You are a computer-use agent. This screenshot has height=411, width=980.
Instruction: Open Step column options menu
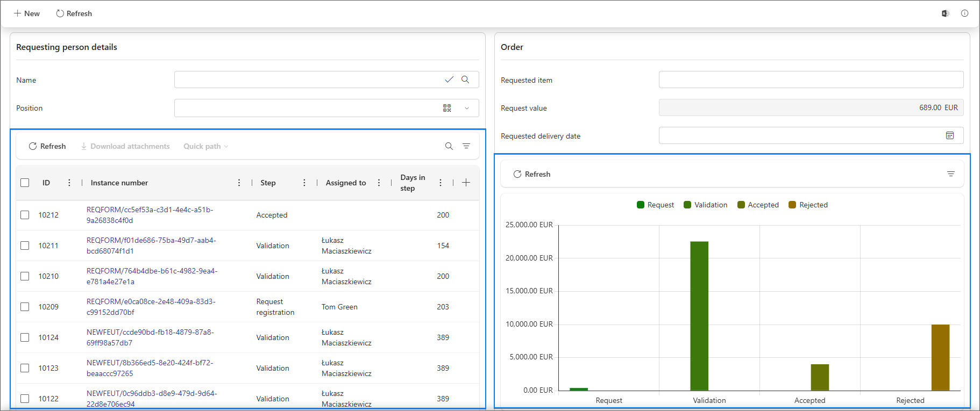(x=304, y=183)
